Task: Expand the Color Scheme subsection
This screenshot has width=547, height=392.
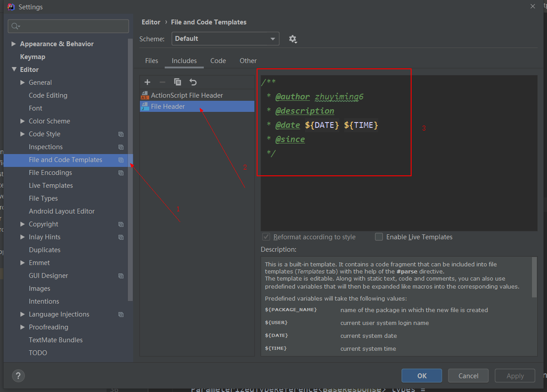Action: tap(23, 121)
